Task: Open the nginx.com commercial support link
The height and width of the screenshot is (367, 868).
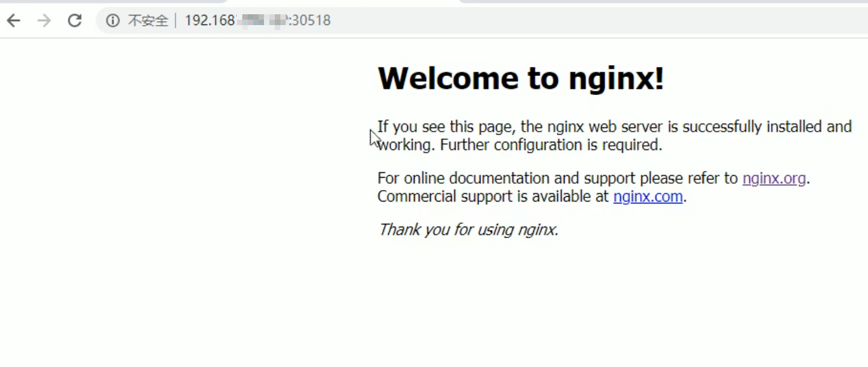Action: pos(648,197)
